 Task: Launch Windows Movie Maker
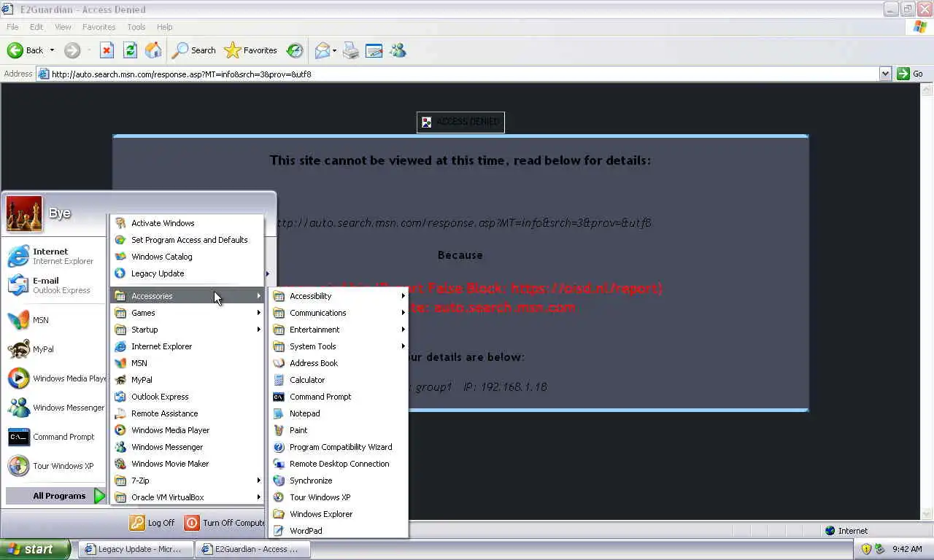tap(187, 464)
